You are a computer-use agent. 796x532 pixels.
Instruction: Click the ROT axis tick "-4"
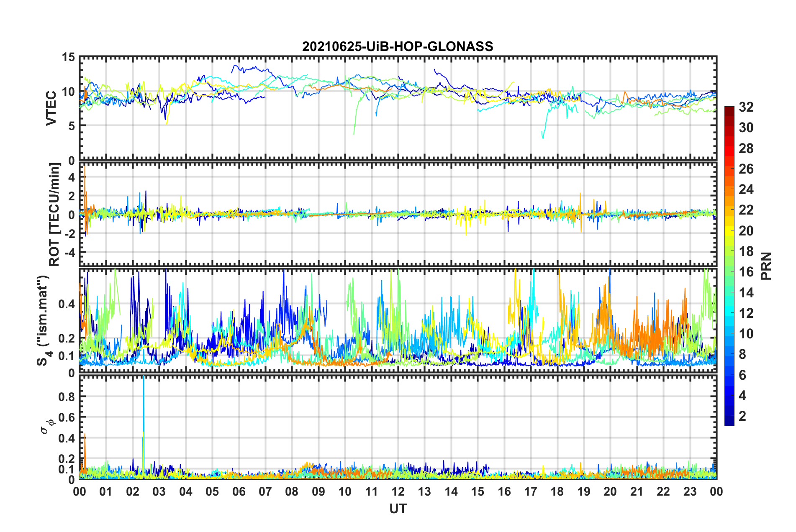click(x=71, y=252)
